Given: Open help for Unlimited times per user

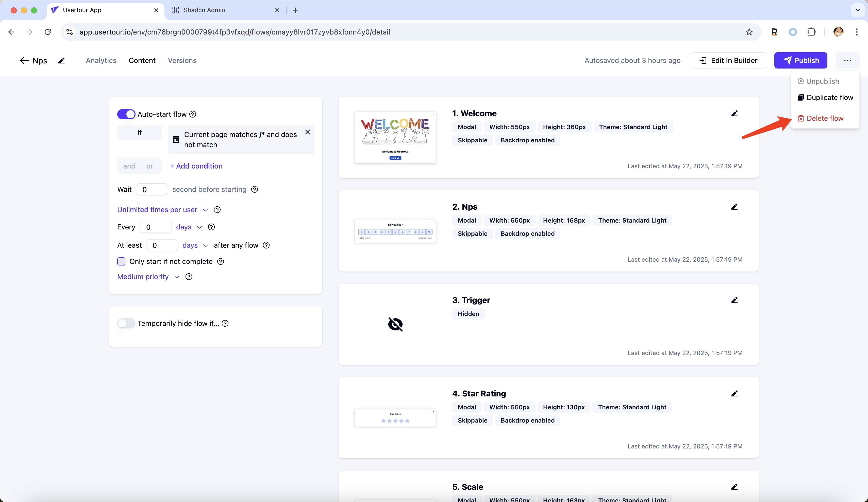Looking at the screenshot, I should click(x=217, y=209).
